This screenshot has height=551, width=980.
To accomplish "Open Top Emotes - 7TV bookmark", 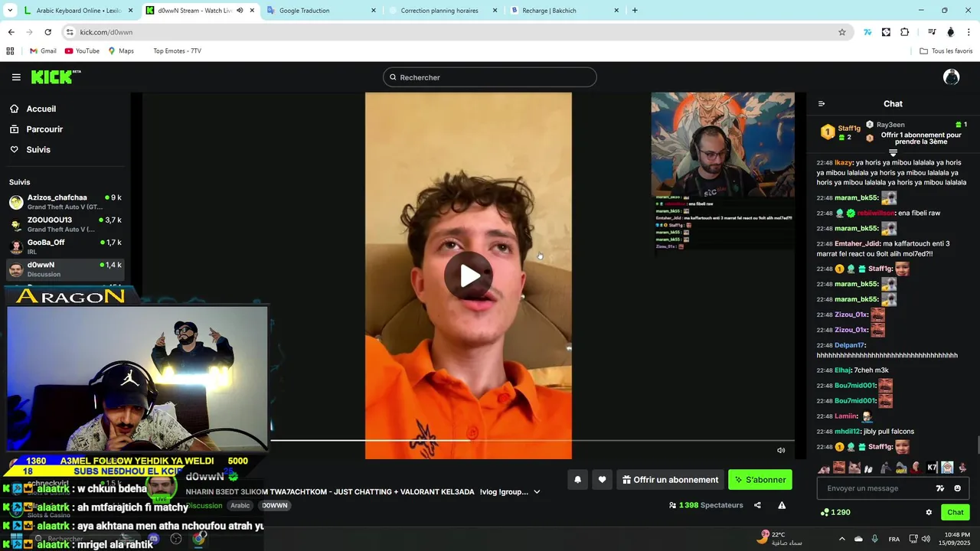I will click(x=177, y=51).
